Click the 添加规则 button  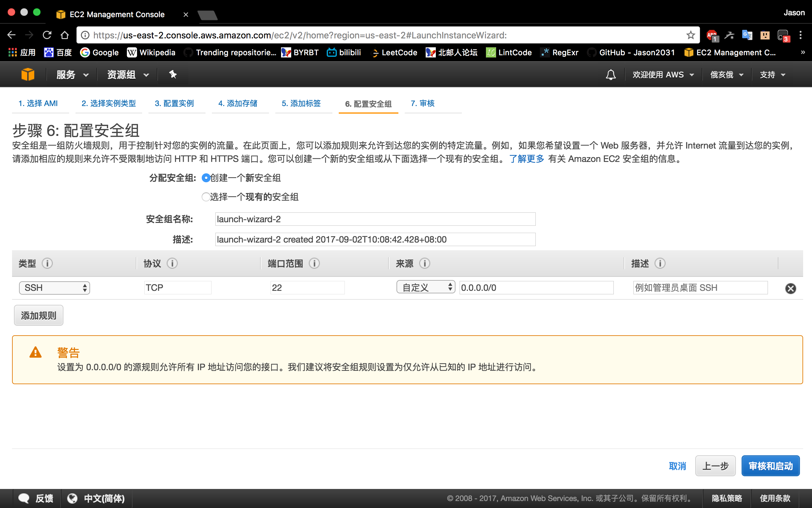click(x=39, y=316)
